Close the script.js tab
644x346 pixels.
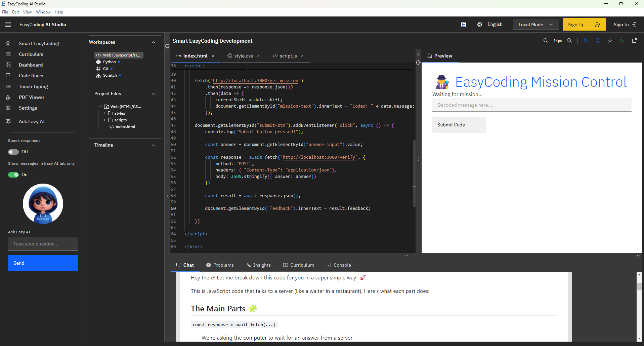(302, 56)
